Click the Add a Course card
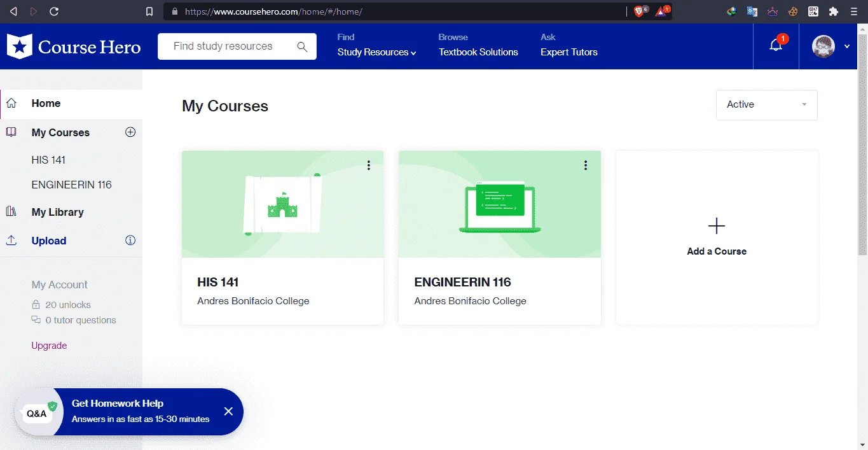The height and width of the screenshot is (450, 868). [717, 237]
